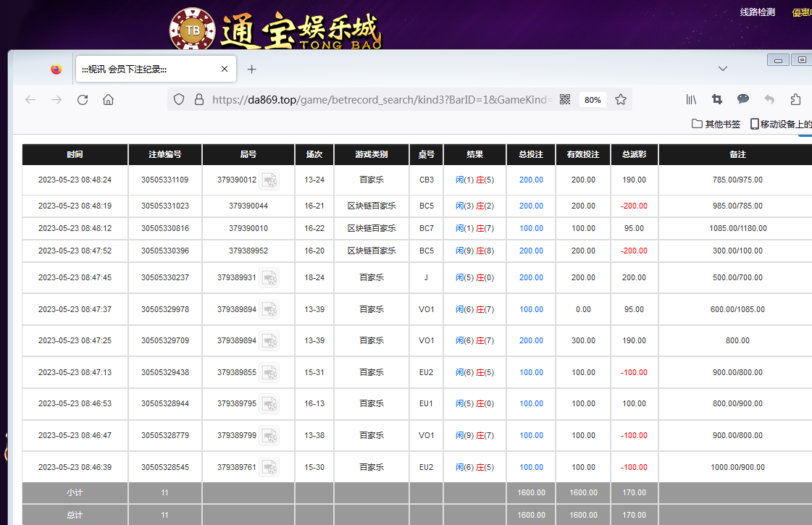Open the chat bubble toolbar icon
Screen dimensions: 812x525
click(x=743, y=99)
